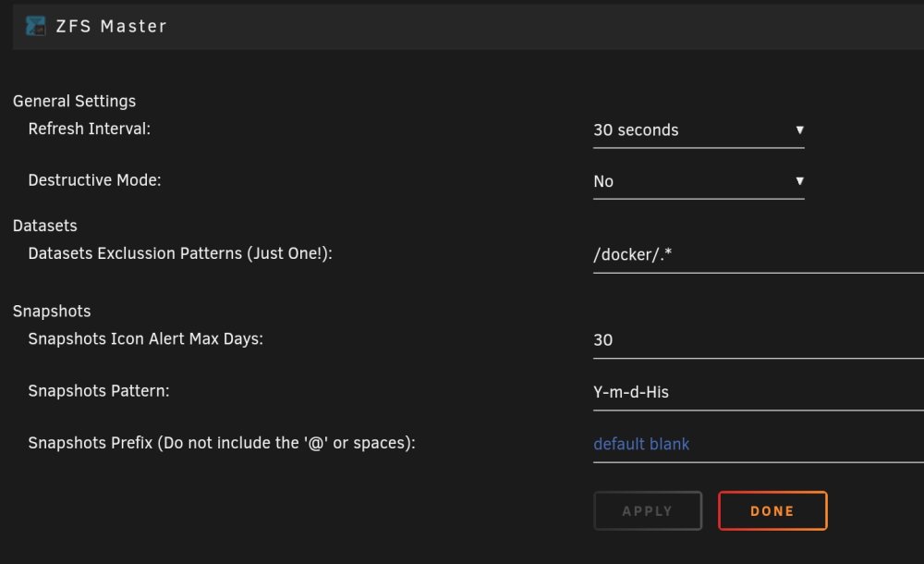Select the Snapshots section heading
924x564 pixels.
[52, 312]
